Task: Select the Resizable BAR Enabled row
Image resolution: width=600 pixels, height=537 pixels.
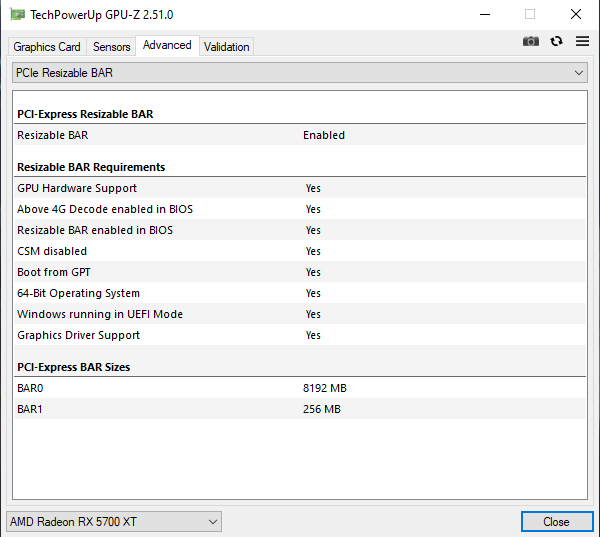Action: point(300,135)
